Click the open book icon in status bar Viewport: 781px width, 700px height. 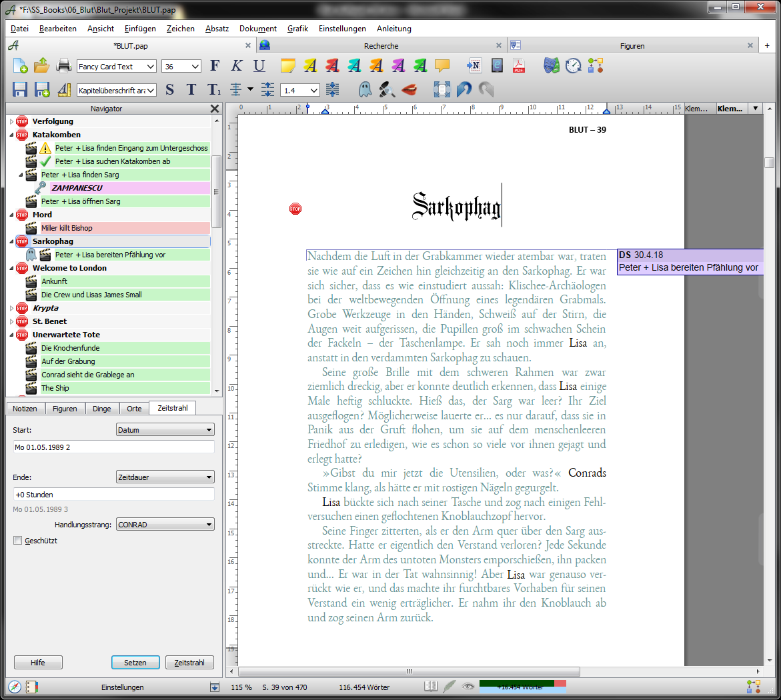[x=431, y=687]
